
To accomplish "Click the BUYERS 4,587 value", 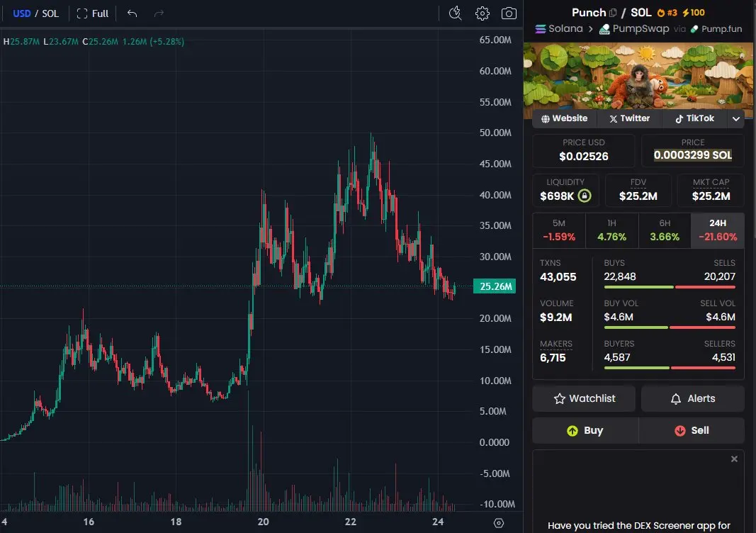I will [x=616, y=357].
